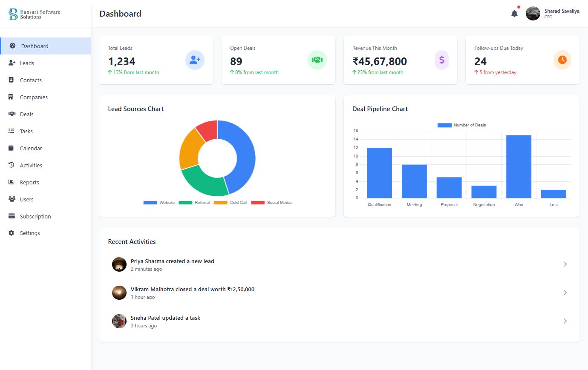The height and width of the screenshot is (370, 588).
Task: Toggle Website legend in Lead Sources
Action: pyautogui.click(x=159, y=203)
